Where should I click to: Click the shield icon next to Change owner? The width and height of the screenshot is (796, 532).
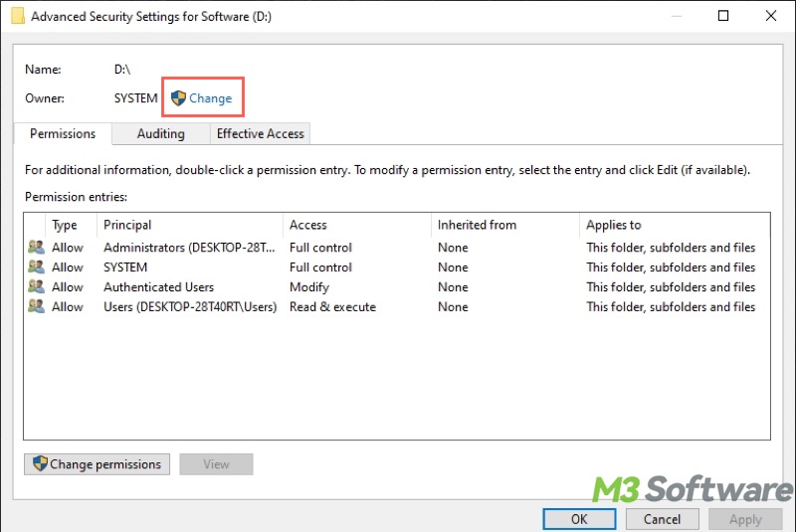click(178, 98)
